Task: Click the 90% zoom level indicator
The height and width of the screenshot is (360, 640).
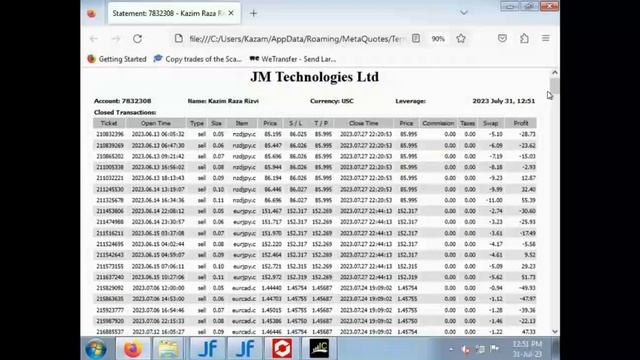Action: [x=438, y=39]
